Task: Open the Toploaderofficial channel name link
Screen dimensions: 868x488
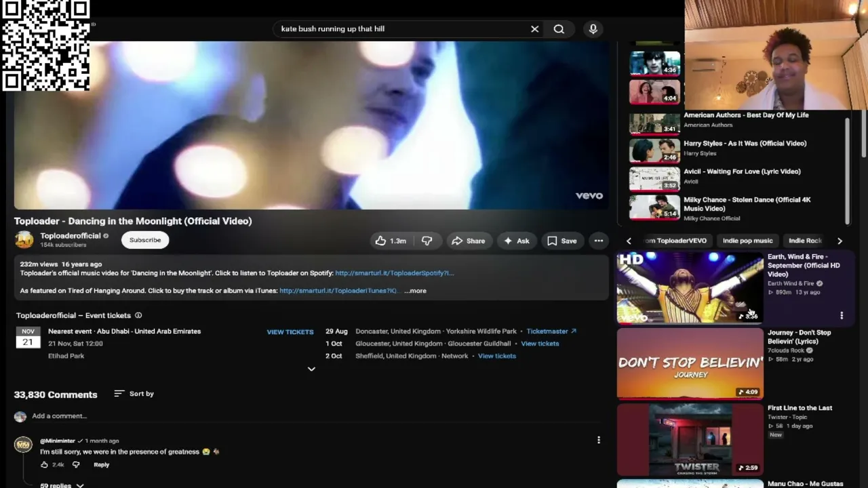Action: [71, 236]
